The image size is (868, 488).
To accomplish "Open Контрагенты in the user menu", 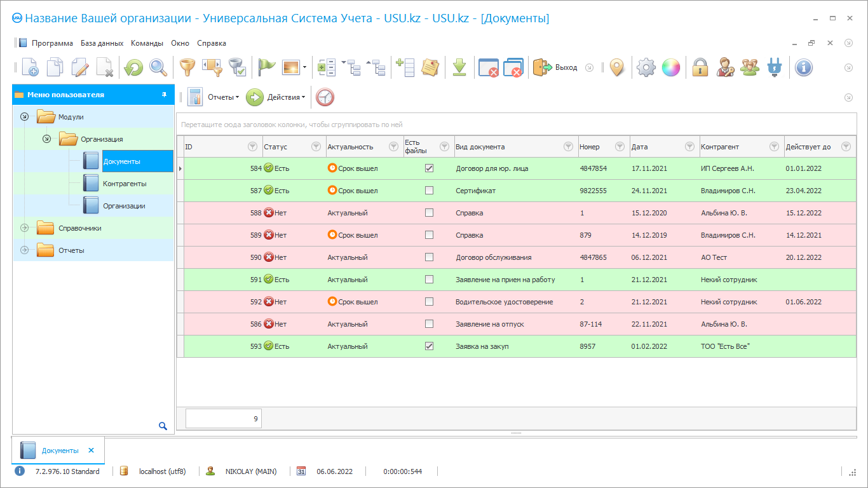I will tap(125, 184).
